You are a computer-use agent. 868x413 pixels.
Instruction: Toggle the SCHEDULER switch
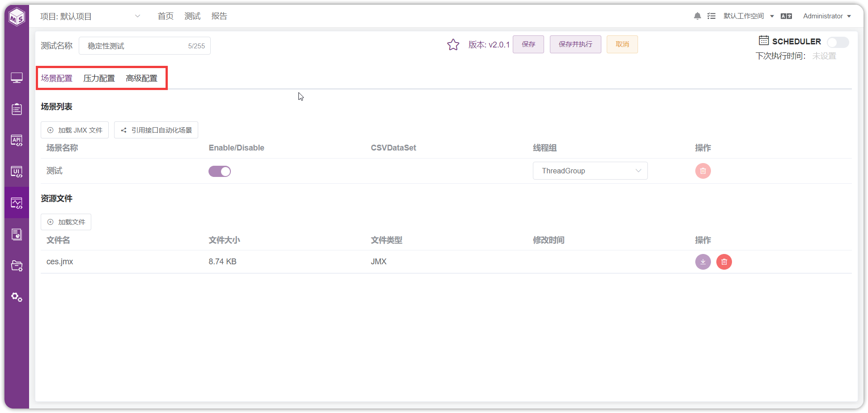tap(838, 42)
